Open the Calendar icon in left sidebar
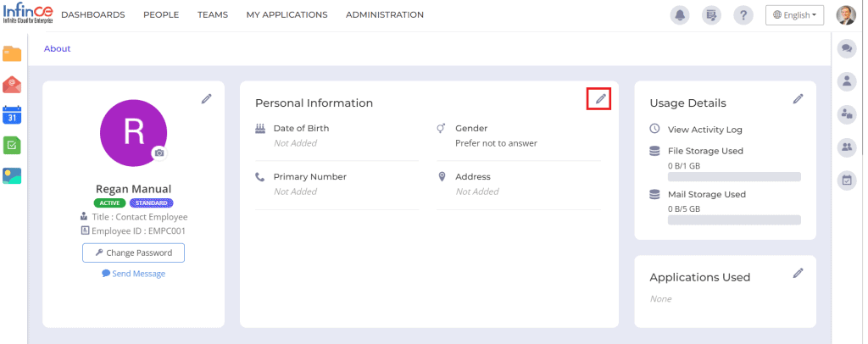 pos(12,115)
